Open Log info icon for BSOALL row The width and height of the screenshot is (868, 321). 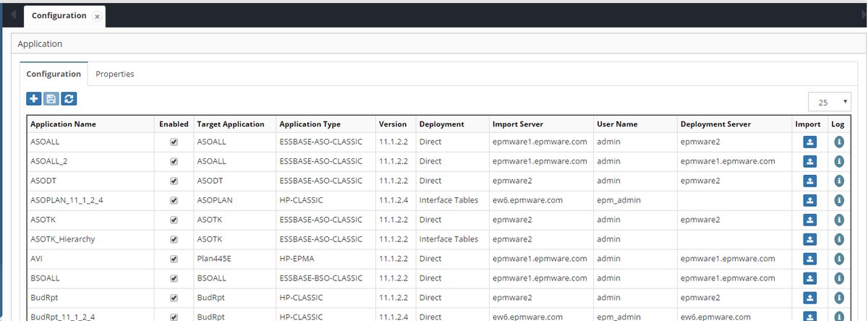point(839,278)
